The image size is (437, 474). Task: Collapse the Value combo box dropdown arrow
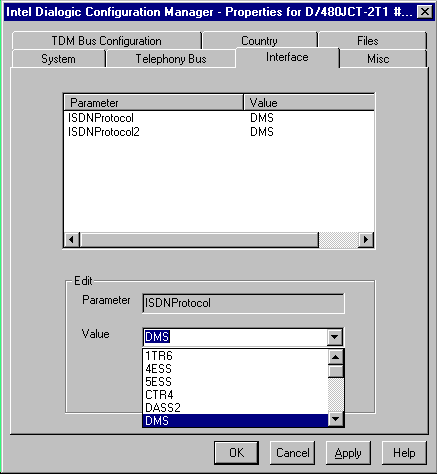pos(335,337)
